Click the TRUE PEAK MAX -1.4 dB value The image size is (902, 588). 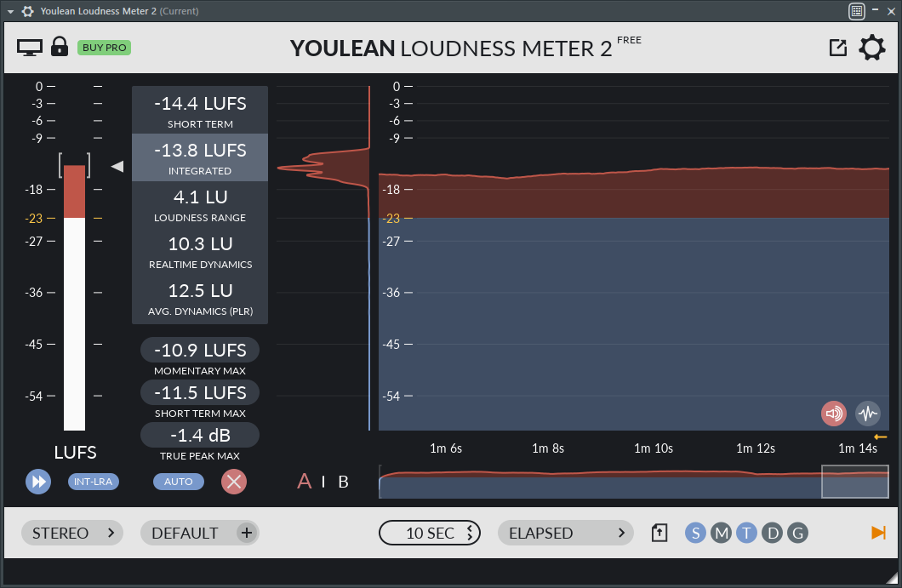(200, 435)
